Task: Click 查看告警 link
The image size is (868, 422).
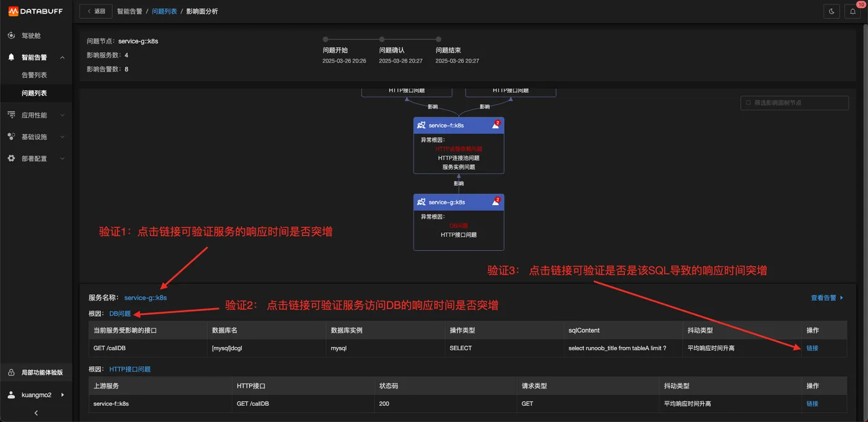Action: (827, 297)
